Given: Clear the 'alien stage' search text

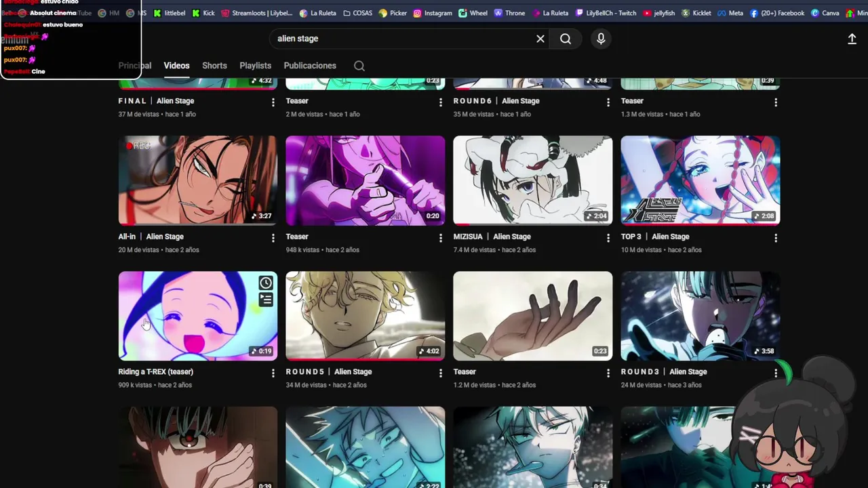Looking at the screenshot, I should click(540, 39).
